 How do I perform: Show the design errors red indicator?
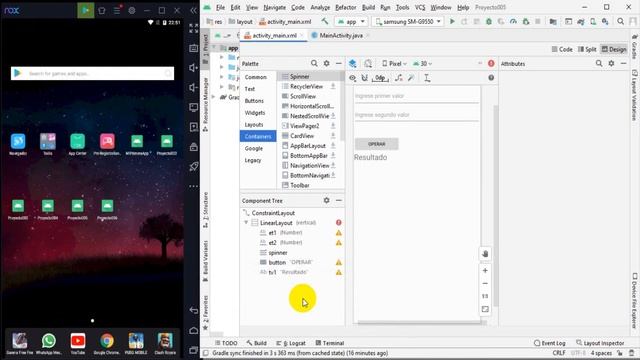[491, 63]
